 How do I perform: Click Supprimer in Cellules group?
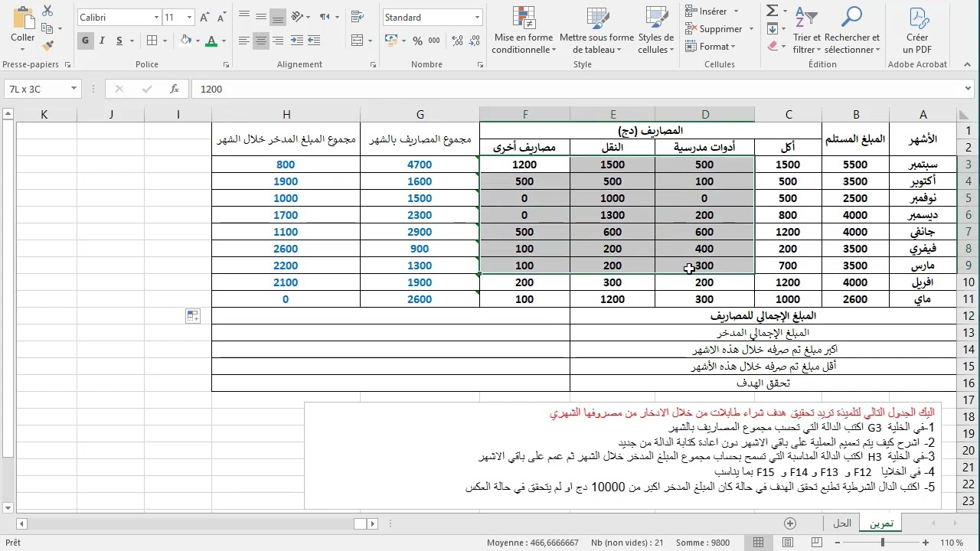pos(719,29)
